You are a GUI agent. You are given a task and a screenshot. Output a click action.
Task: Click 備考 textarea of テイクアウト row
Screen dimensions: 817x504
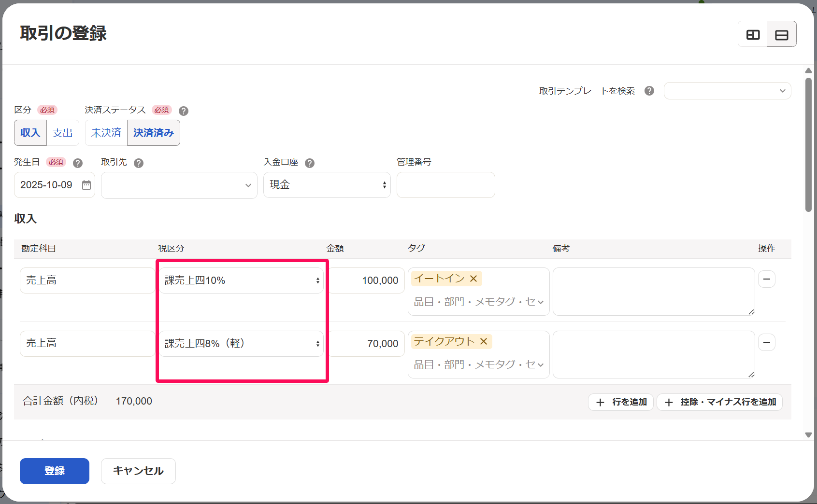(x=654, y=354)
